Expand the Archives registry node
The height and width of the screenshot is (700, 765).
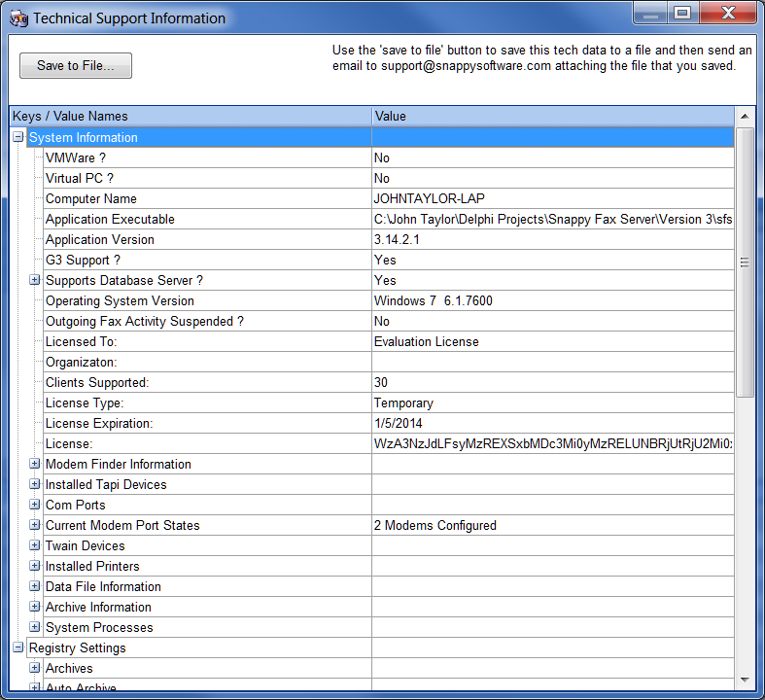coord(35,668)
